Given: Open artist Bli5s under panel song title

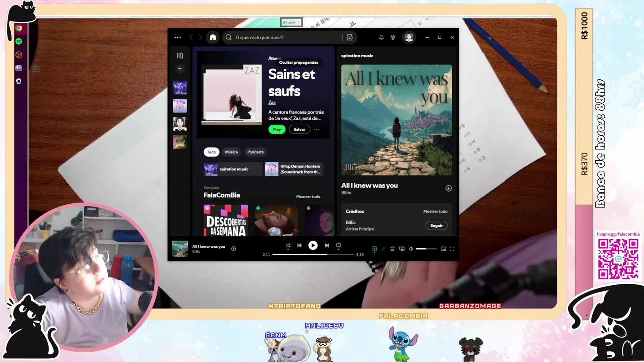Looking at the screenshot, I should point(346,193).
